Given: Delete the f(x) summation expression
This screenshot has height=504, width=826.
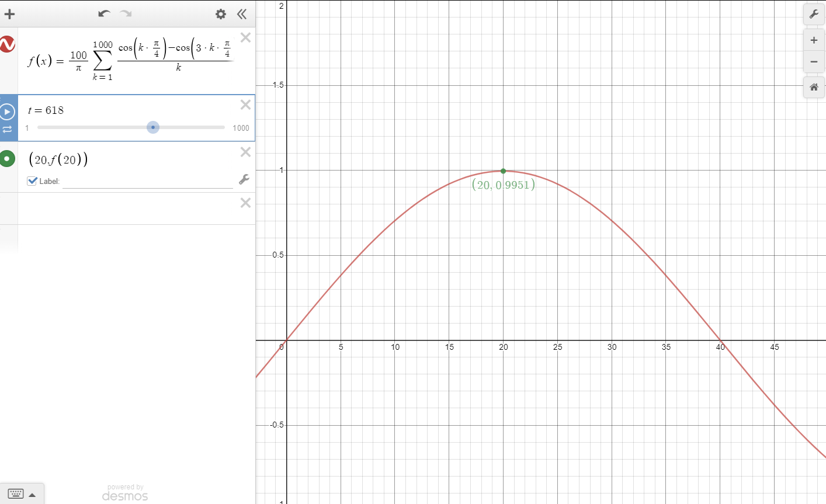Looking at the screenshot, I should pyautogui.click(x=245, y=38).
